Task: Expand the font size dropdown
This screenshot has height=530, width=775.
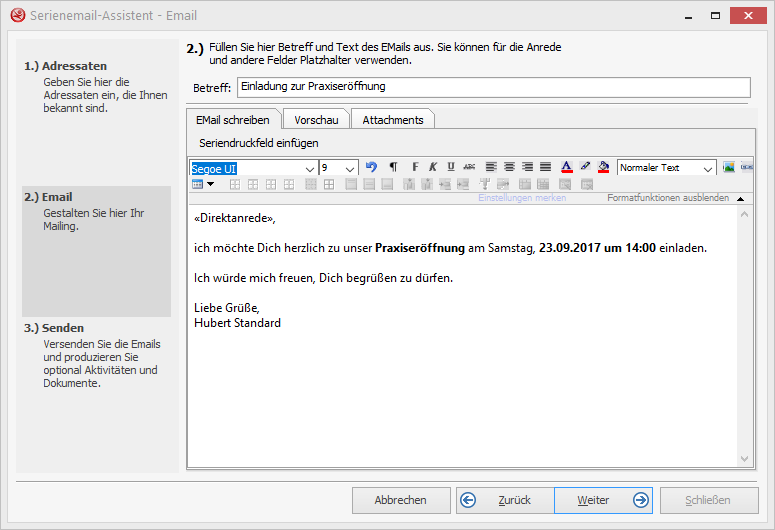Action: [x=350, y=168]
